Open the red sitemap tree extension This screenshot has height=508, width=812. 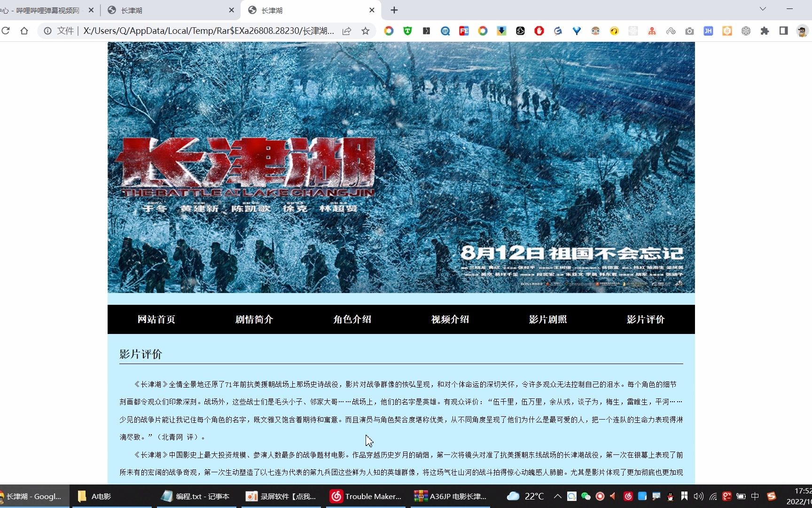point(652,31)
